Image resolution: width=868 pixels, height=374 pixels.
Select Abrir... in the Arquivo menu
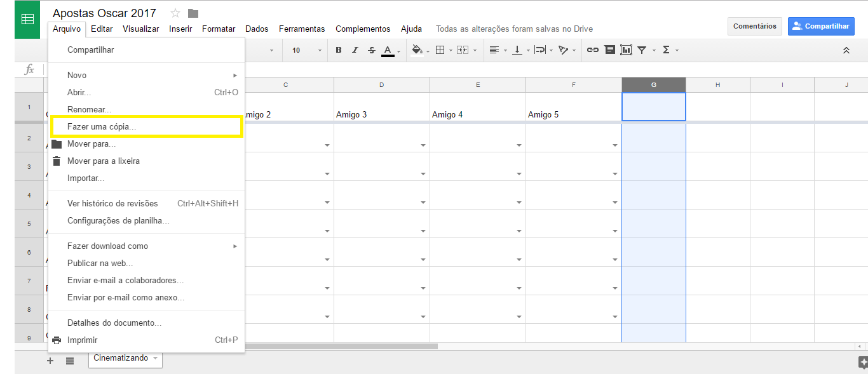[x=146, y=92]
